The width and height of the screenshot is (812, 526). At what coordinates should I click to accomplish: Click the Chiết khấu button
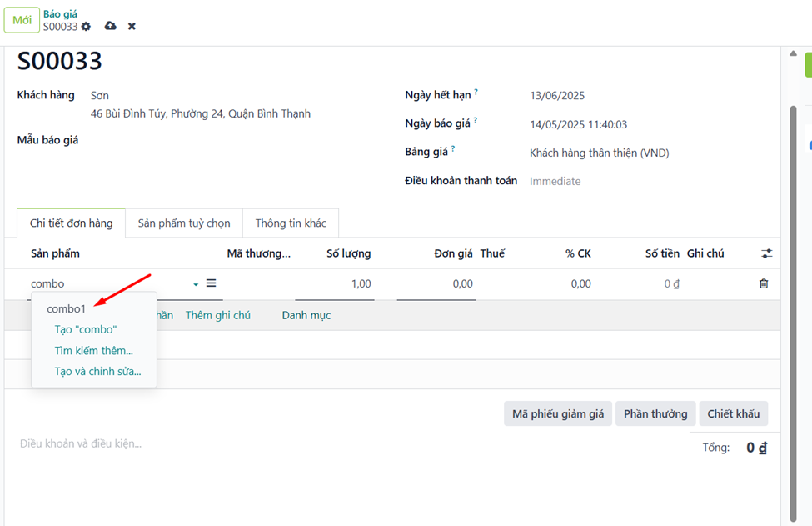pyautogui.click(x=733, y=413)
